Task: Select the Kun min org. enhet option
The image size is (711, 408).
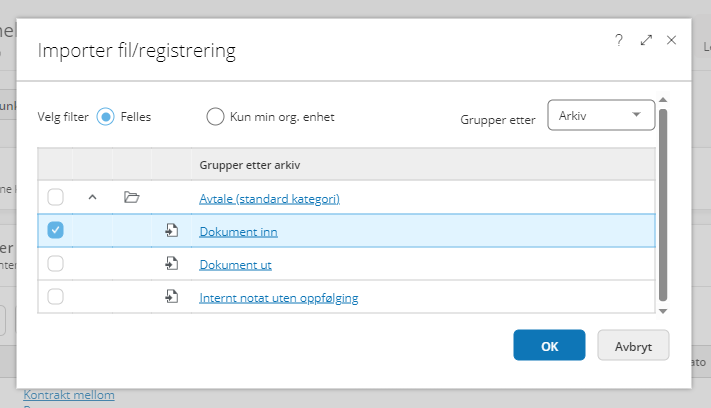Action: click(x=215, y=116)
